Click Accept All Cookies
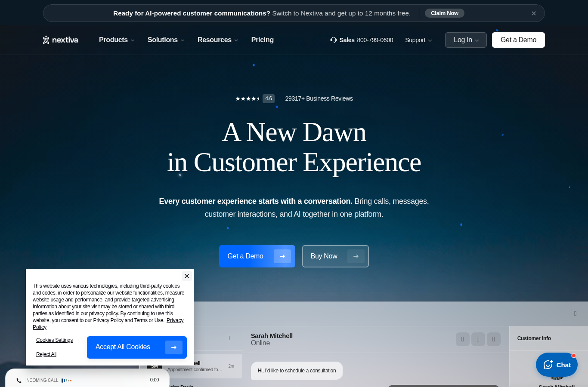Viewport: 588px width, 387px height. pyautogui.click(x=137, y=347)
